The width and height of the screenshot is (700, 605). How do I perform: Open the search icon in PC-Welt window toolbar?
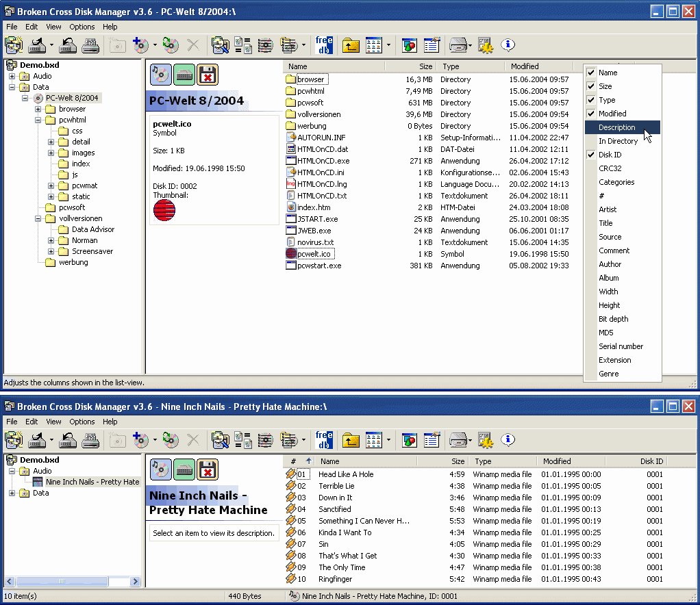click(x=220, y=45)
